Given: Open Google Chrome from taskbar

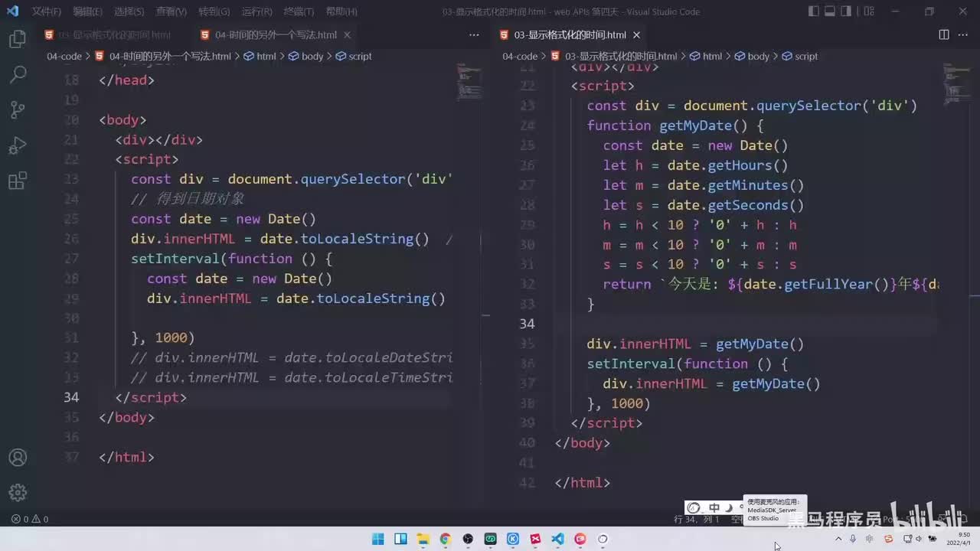Looking at the screenshot, I should (x=446, y=539).
